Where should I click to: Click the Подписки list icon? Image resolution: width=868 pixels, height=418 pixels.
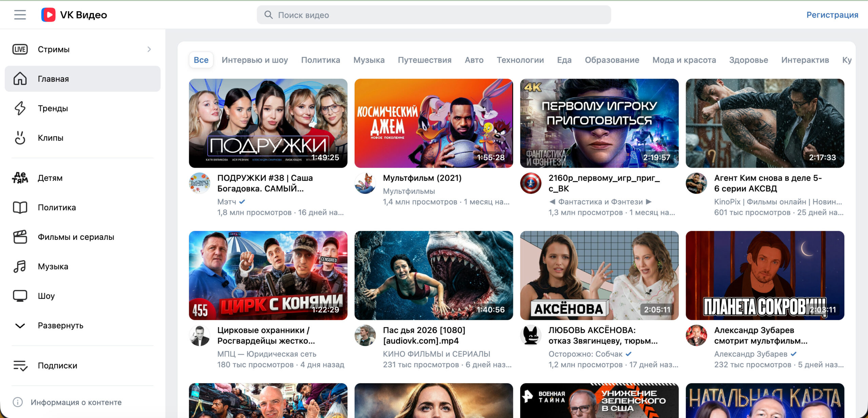point(20,365)
